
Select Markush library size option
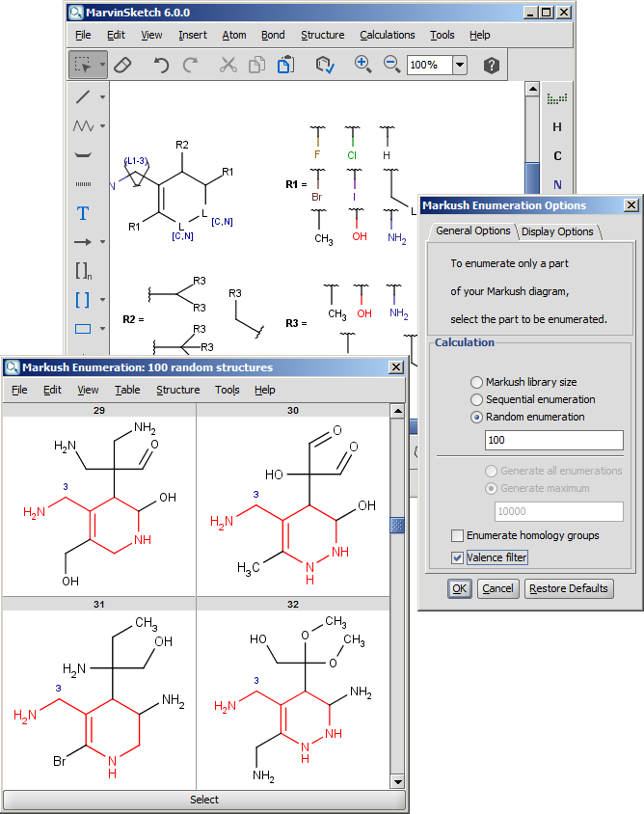tap(477, 382)
